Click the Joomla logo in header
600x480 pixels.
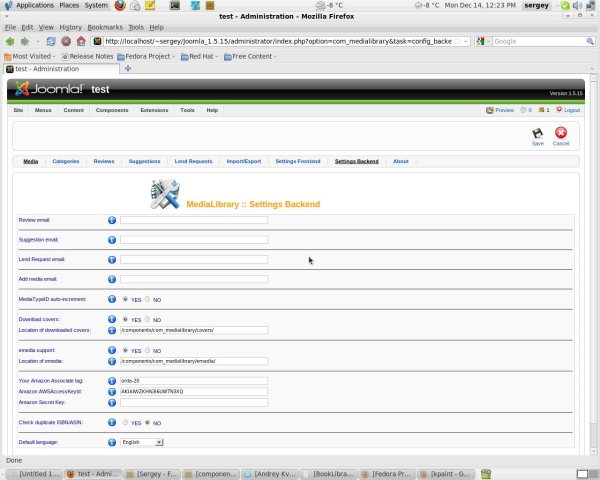[x=49, y=89]
